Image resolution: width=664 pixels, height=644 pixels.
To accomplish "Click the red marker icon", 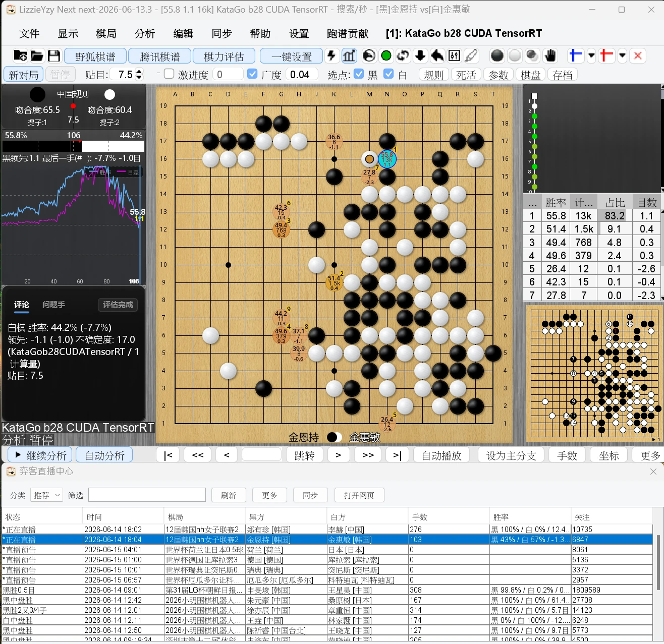I will tap(606, 55).
